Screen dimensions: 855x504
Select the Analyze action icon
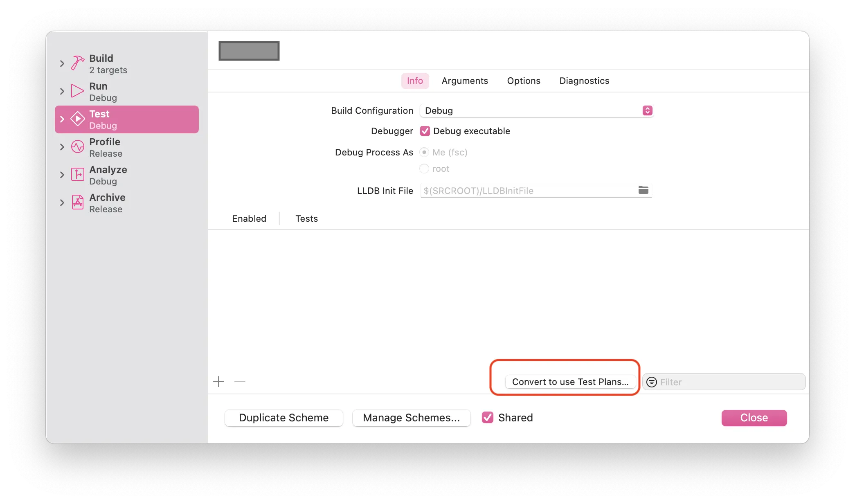[x=77, y=175]
